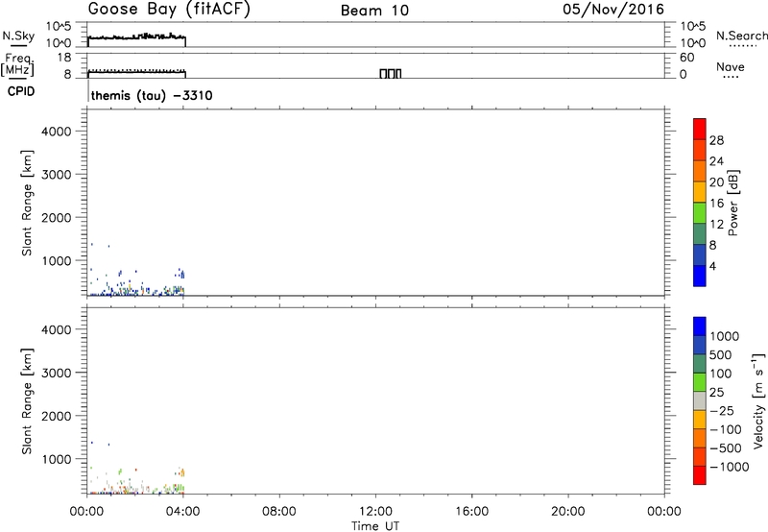Click the Goose Bay (fitACF) title
The width and height of the screenshot is (768, 532).
(x=169, y=10)
